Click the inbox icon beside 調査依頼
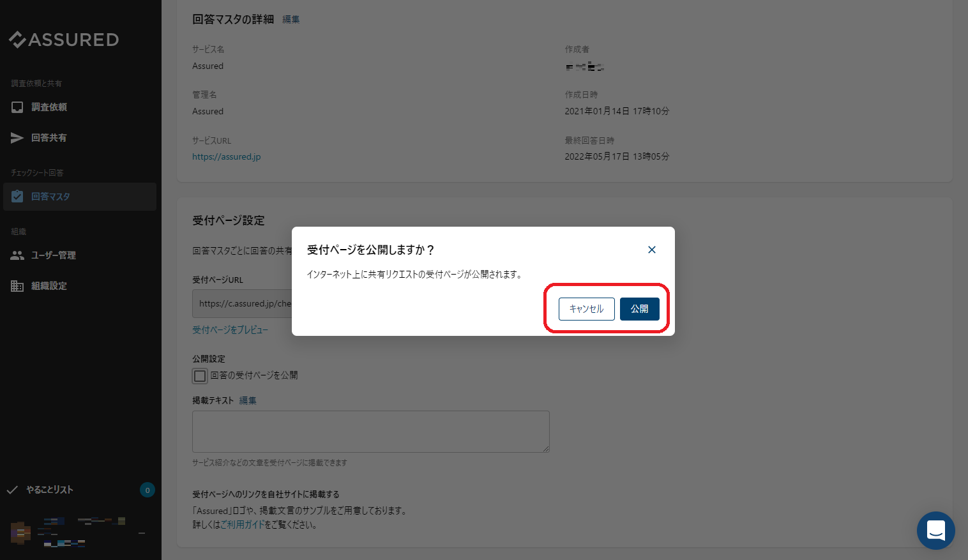The width and height of the screenshot is (968, 560). (x=17, y=107)
